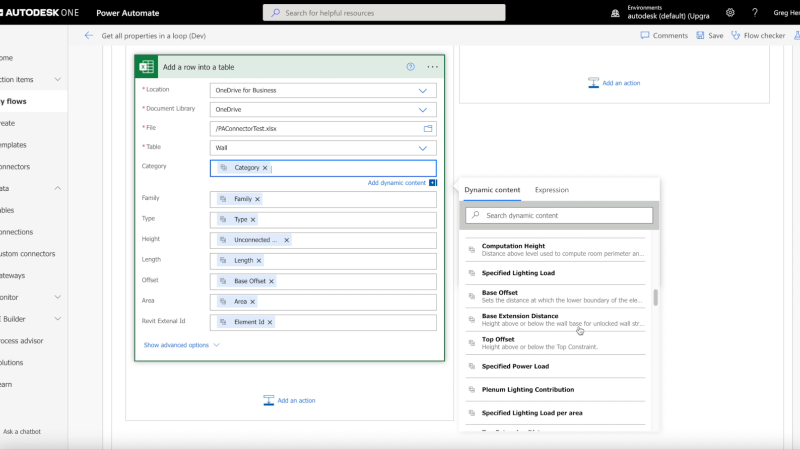Remove the Base Offset token with its X

271,281
